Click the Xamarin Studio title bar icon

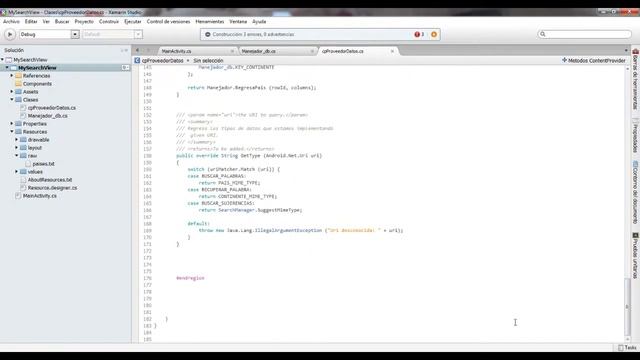[3, 13]
